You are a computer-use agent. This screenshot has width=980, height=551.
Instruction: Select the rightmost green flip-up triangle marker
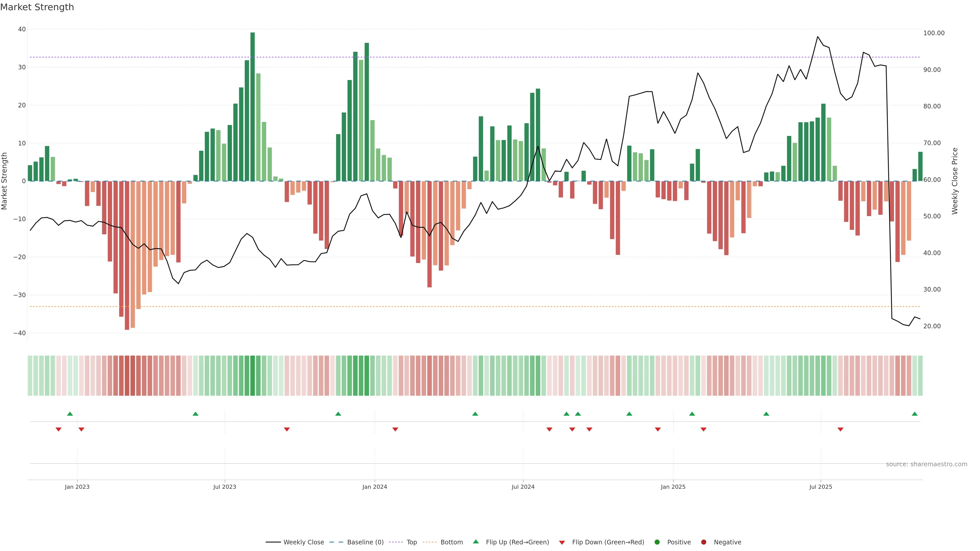pyautogui.click(x=915, y=414)
